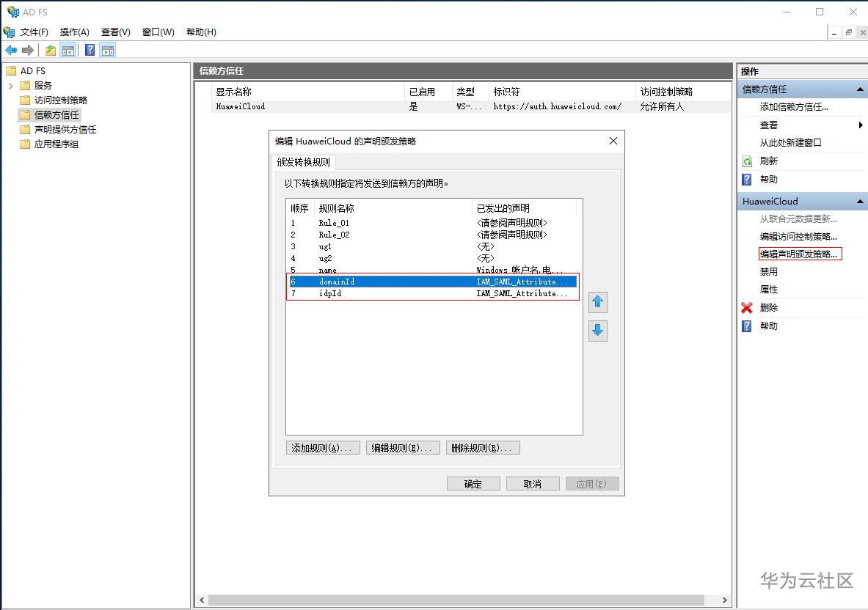Image resolution: width=868 pixels, height=610 pixels.
Task: Click the 顺序 column header
Action: (300, 208)
